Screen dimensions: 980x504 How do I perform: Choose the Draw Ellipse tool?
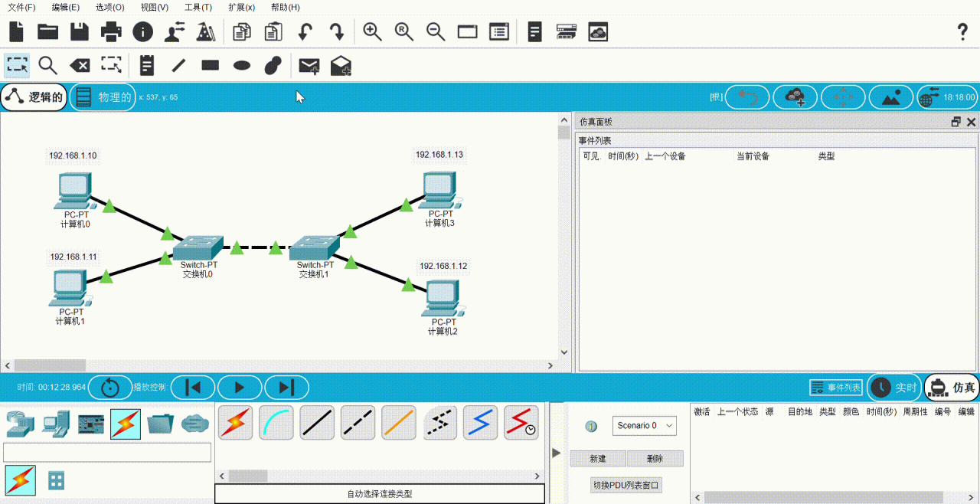coord(242,65)
